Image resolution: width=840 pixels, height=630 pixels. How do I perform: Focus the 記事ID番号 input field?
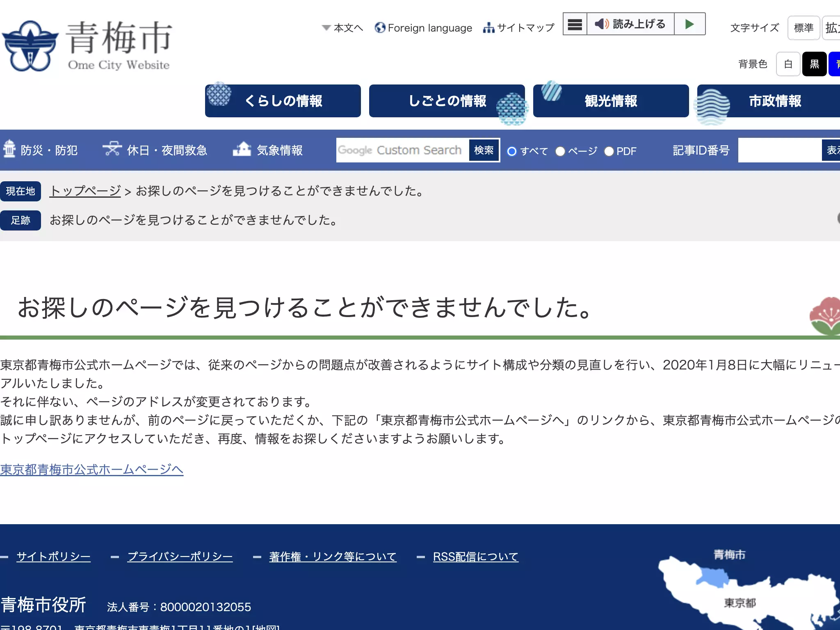[x=780, y=150]
